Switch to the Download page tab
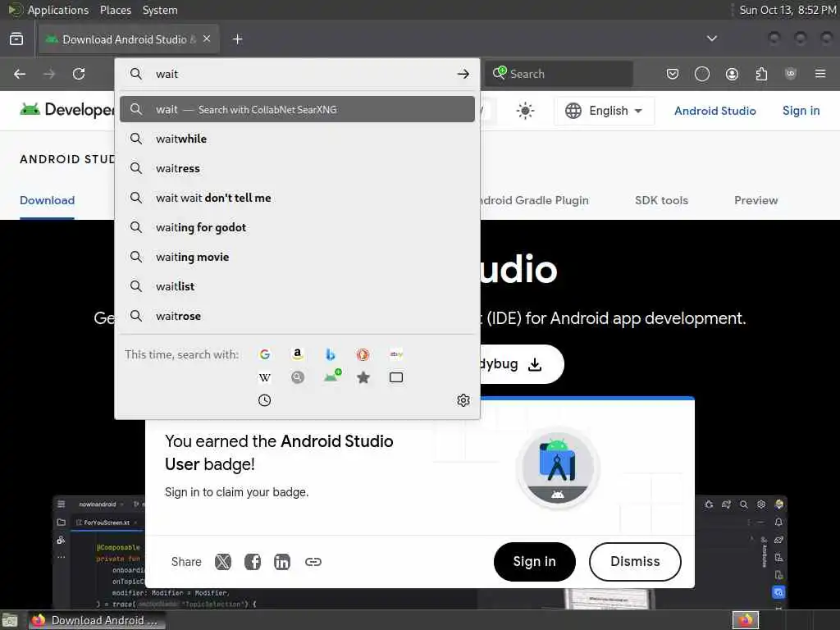The height and width of the screenshot is (630, 840). [x=47, y=200]
